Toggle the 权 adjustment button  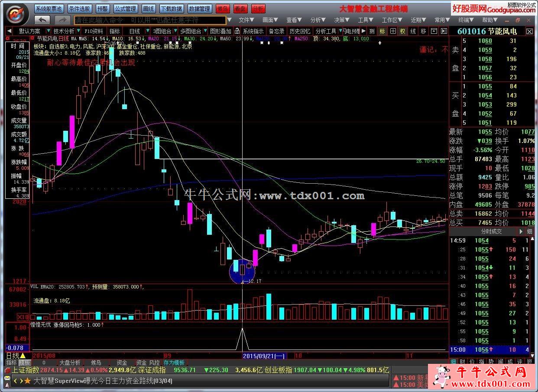pyautogui.click(x=403, y=31)
